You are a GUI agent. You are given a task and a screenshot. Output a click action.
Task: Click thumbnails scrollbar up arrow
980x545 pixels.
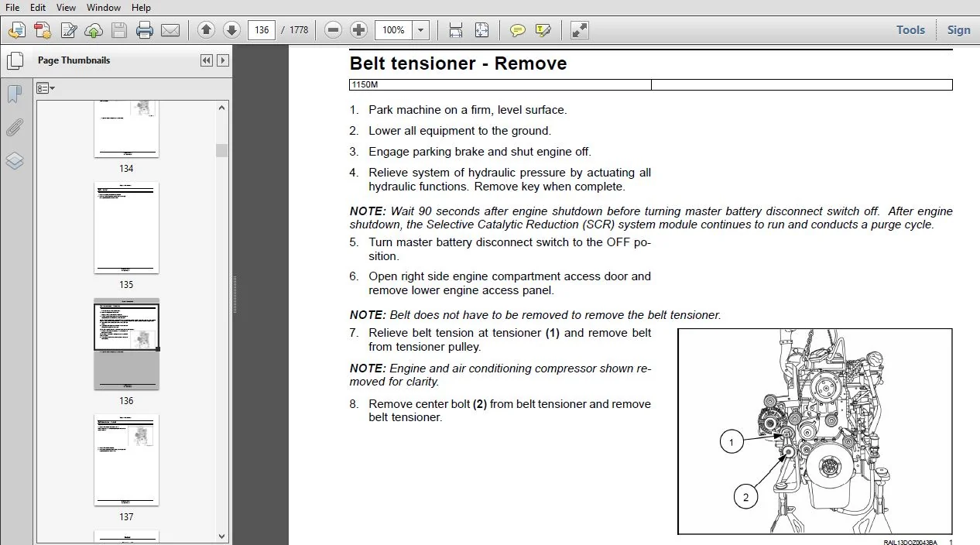point(222,108)
